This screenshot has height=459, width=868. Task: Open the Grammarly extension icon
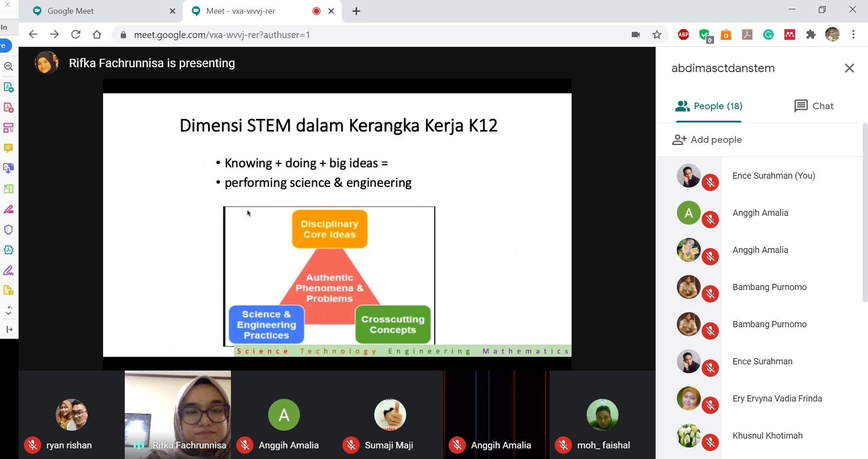(x=768, y=34)
